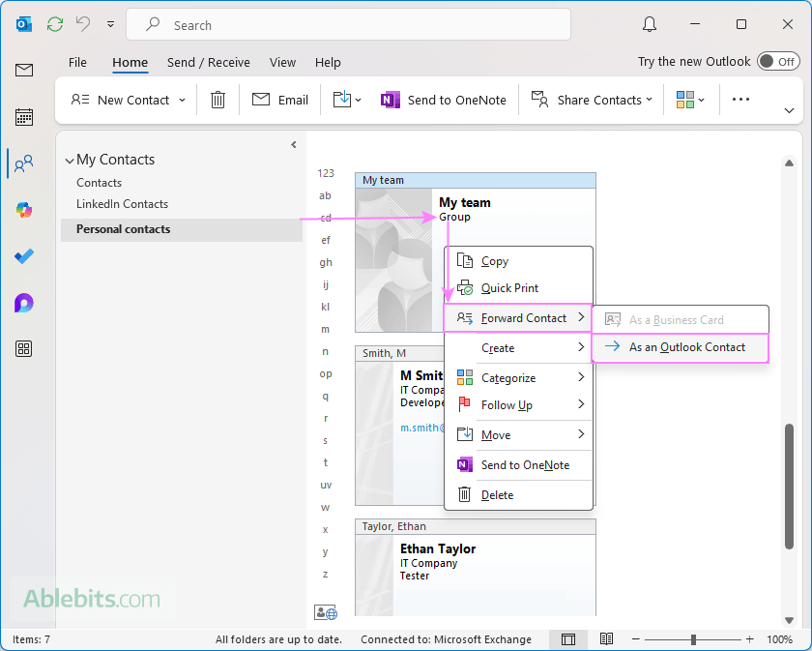Viewport: 812px width, 651px height.
Task: Jump to contacts under letter index m
Action: tap(325, 329)
